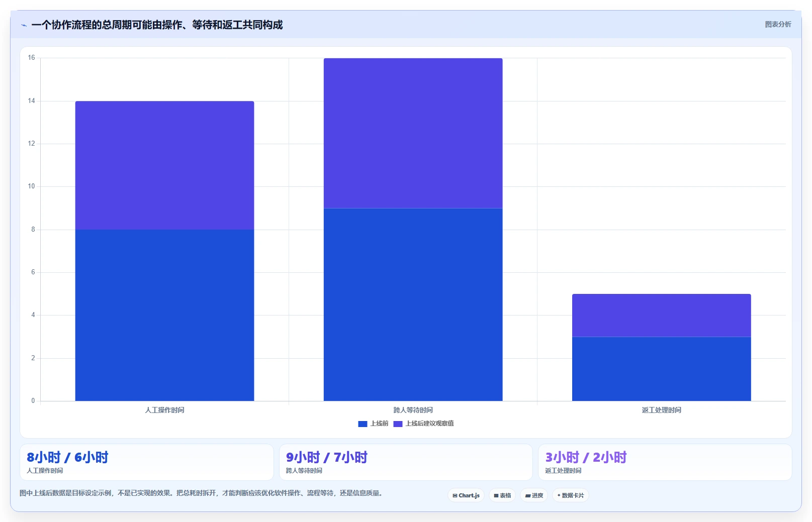812x522 pixels.
Task: Click the y-axis value 0
Action: pos(33,401)
